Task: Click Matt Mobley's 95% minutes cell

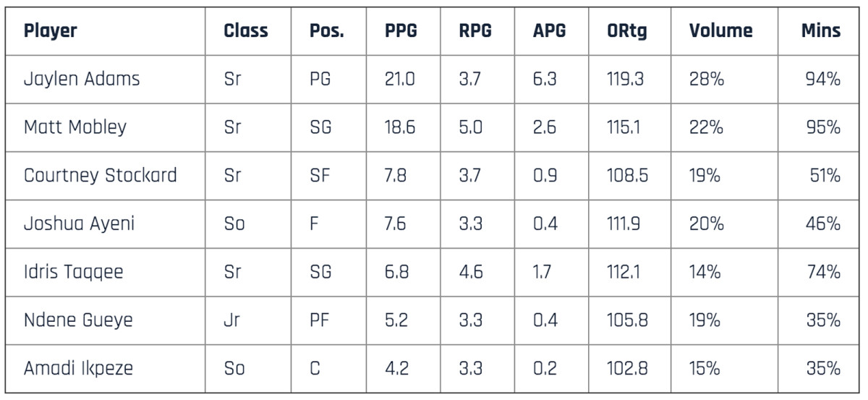Action: click(x=823, y=127)
